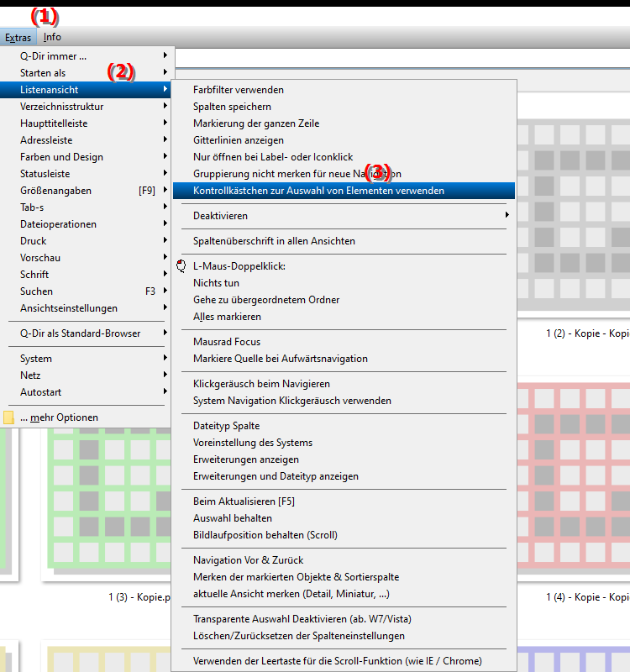Click 'Löschen/Zurücksetzen der Spalteneinstellungen'
The width and height of the screenshot is (630, 672).
[x=344, y=636]
